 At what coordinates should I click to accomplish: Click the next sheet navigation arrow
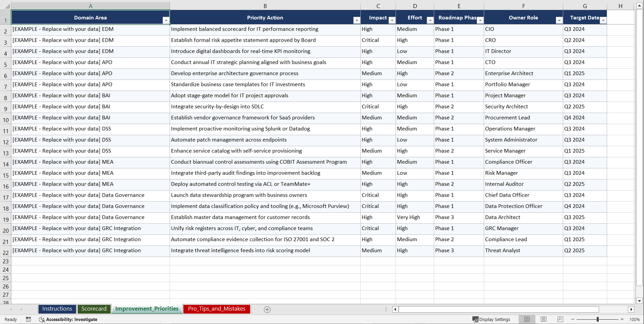pyautogui.click(x=21, y=309)
